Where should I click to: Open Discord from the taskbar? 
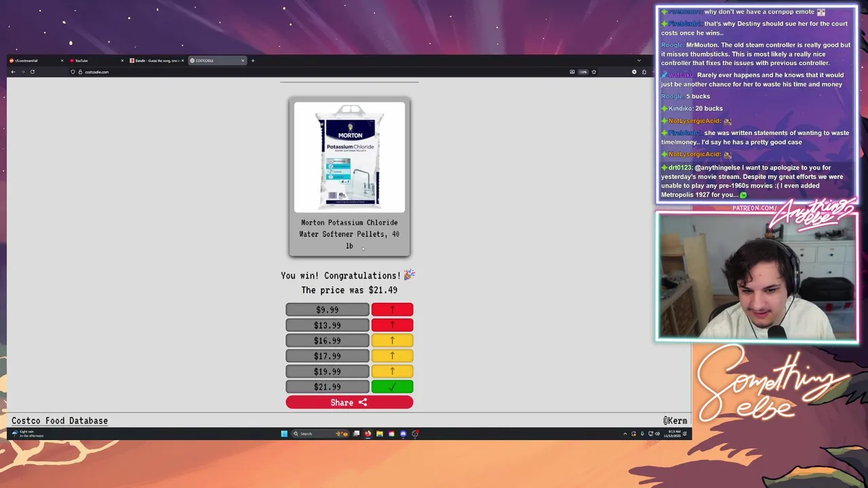pos(403,434)
